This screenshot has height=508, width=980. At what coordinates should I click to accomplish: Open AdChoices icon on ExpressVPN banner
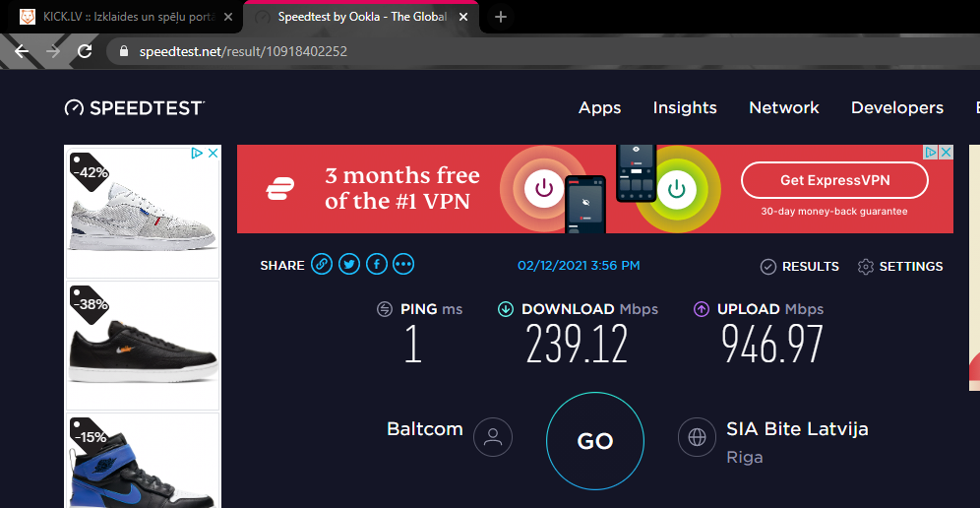pos(931,152)
